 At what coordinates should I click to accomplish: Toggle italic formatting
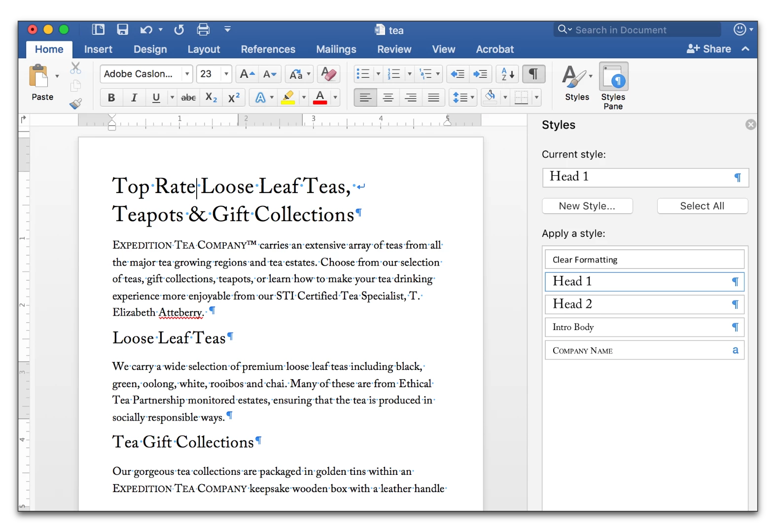click(134, 98)
